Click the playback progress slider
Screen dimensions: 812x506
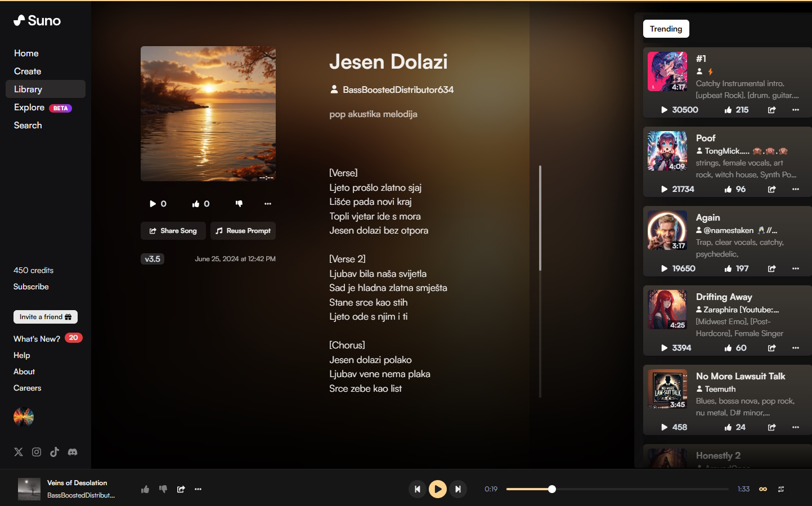617,489
